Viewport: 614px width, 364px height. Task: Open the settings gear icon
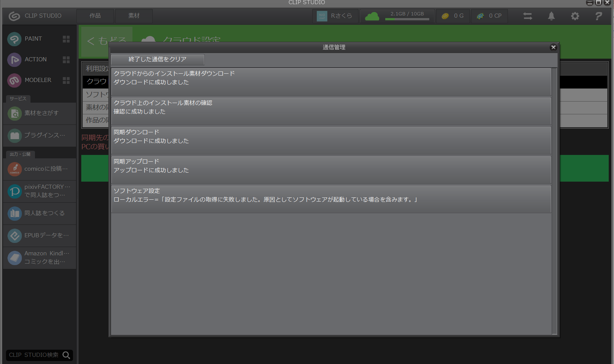pyautogui.click(x=575, y=16)
